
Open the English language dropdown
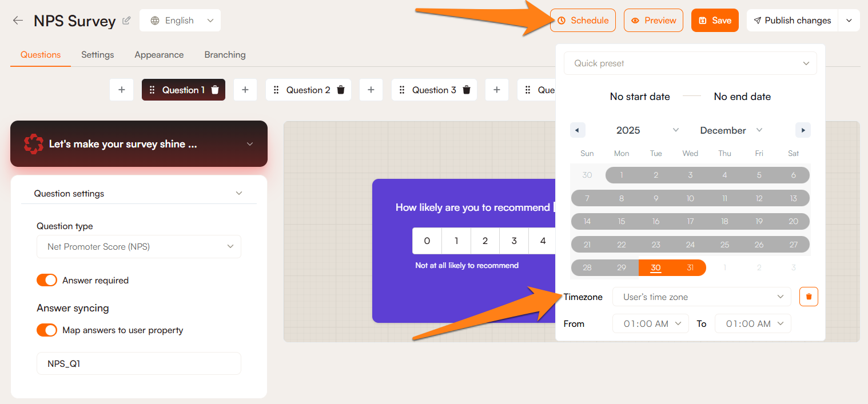pyautogui.click(x=180, y=21)
